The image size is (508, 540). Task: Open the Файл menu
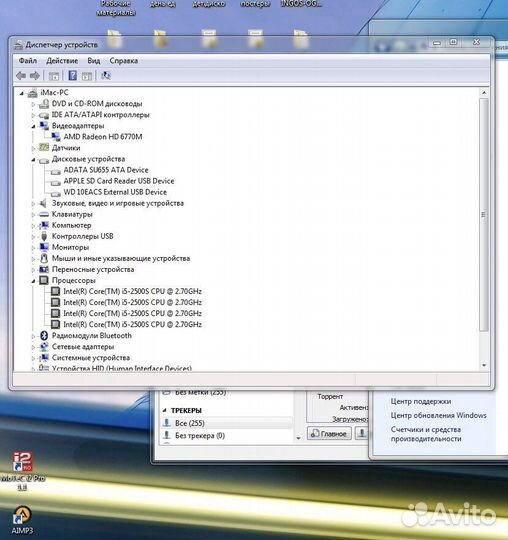[28, 61]
